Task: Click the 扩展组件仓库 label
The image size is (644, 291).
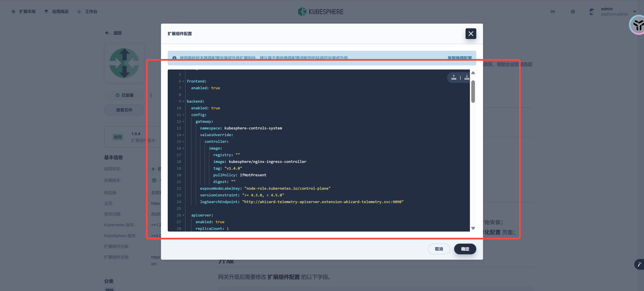Action: tap(117, 246)
